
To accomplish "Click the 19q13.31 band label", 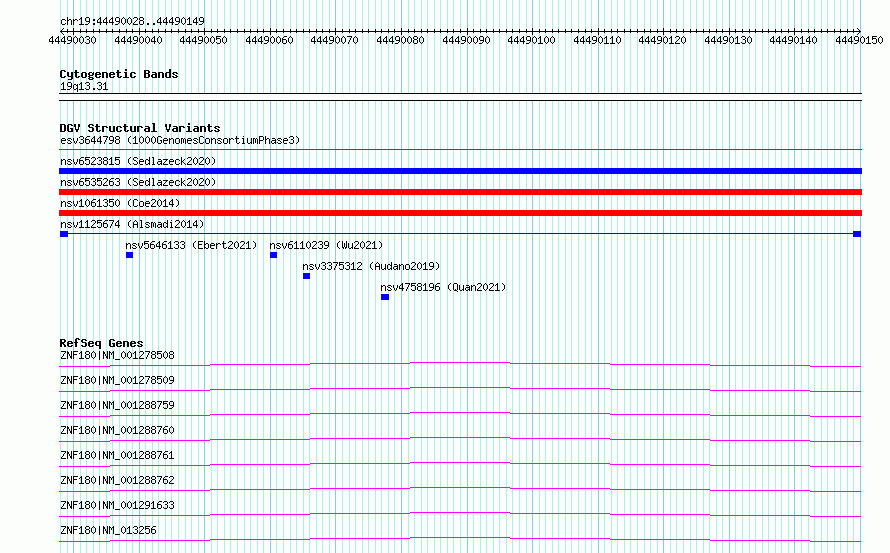I will tap(84, 86).
